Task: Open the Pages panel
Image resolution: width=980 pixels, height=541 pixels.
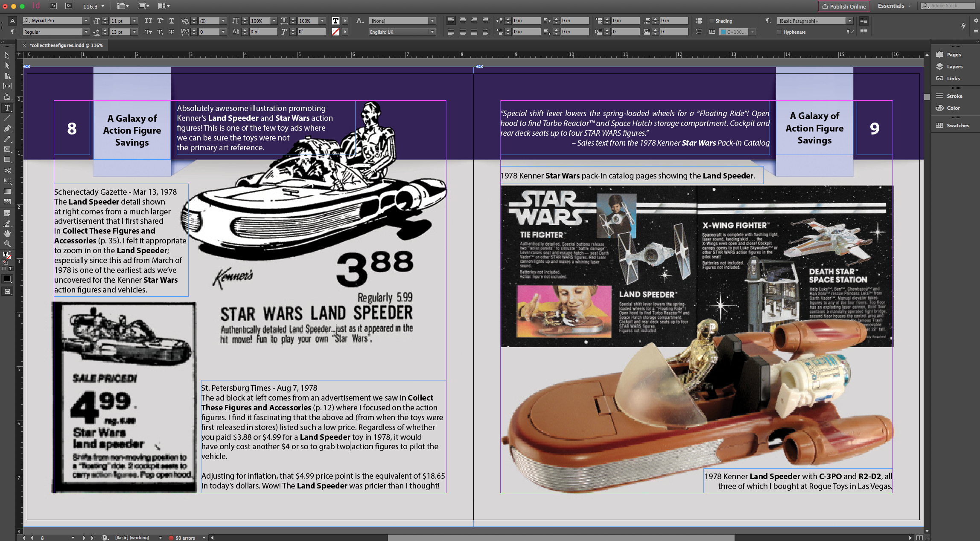Action: coord(948,55)
